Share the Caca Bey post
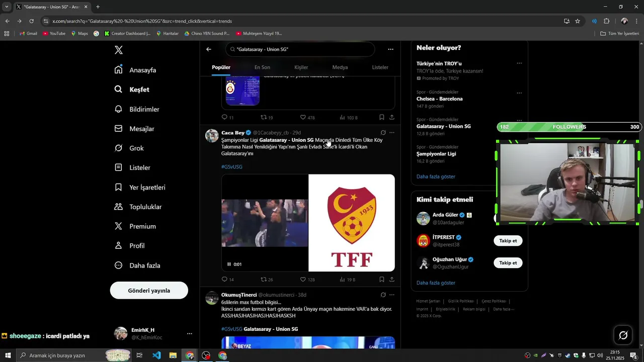This screenshot has width=644, height=362. [x=392, y=280]
